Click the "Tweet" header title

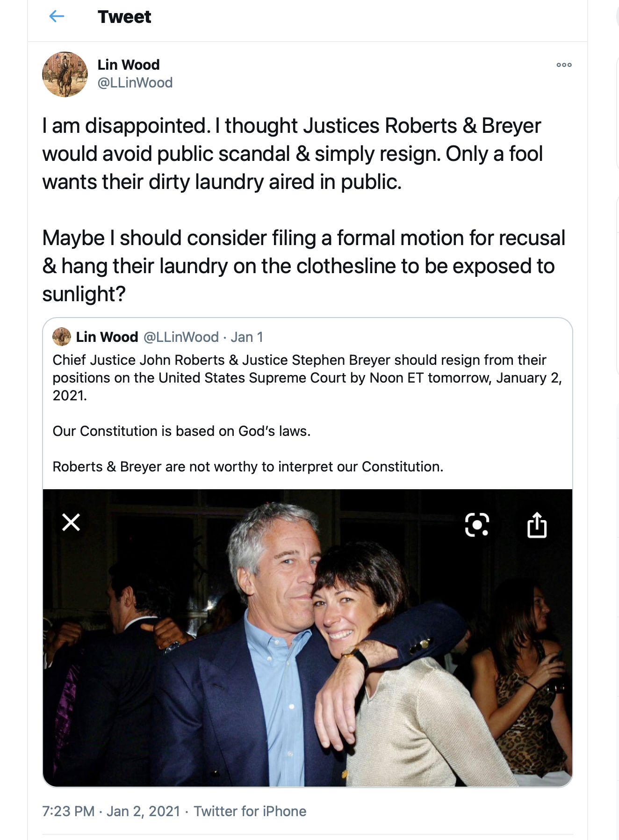(124, 17)
